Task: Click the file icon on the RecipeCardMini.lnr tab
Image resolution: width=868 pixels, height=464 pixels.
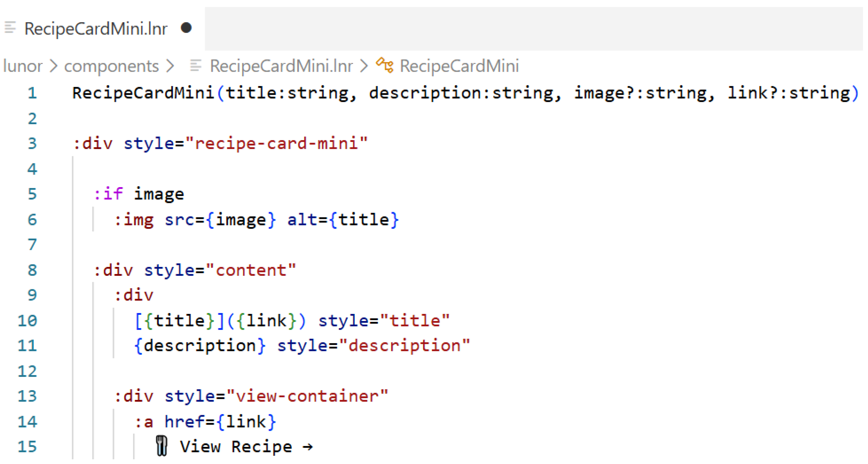Action: click(x=10, y=28)
